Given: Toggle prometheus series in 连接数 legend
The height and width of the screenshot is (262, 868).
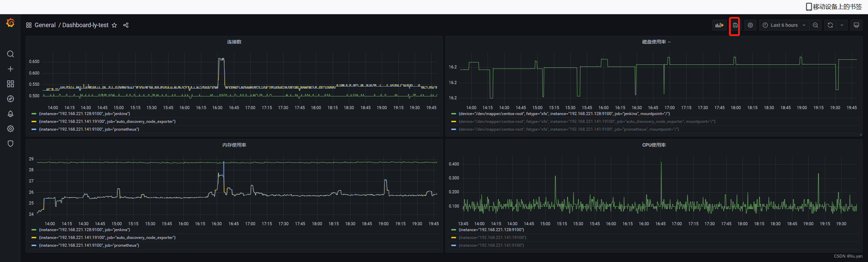Looking at the screenshot, I should [x=89, y=129].
